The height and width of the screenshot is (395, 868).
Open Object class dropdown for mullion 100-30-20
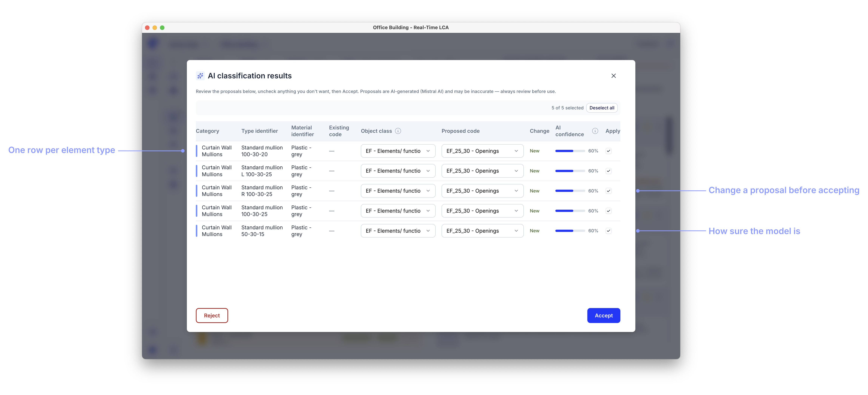tap(398, 151)
